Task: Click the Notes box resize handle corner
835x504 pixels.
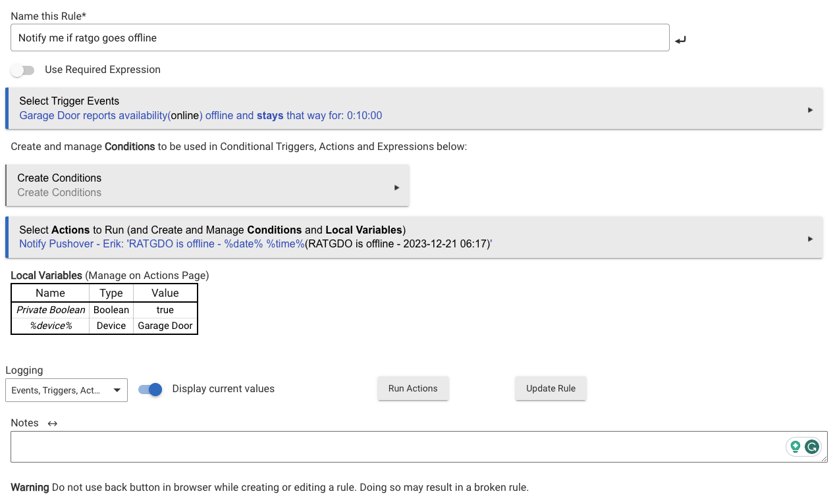Action: [x=824, y=459]
